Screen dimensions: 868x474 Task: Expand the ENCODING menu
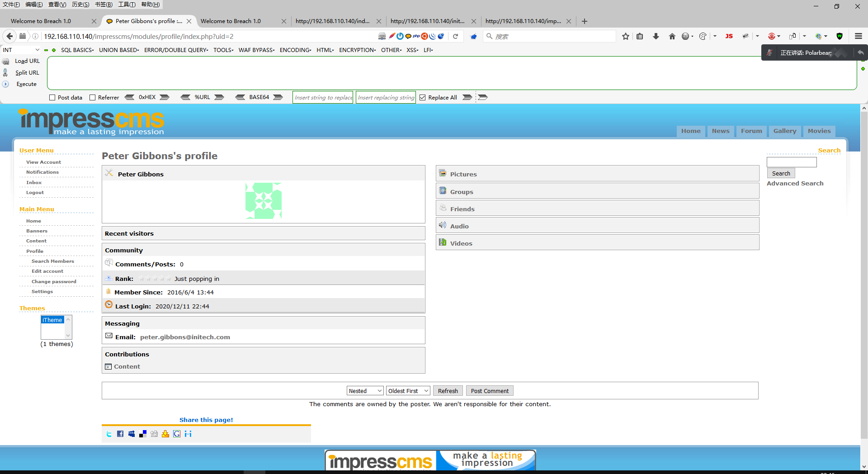[x=296, y=50]
